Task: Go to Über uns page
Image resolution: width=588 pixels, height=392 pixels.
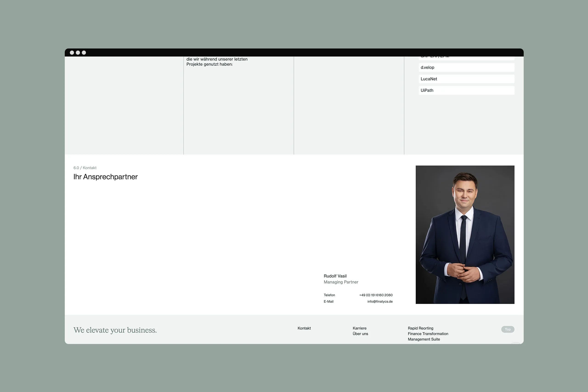Action: (360, 334)
